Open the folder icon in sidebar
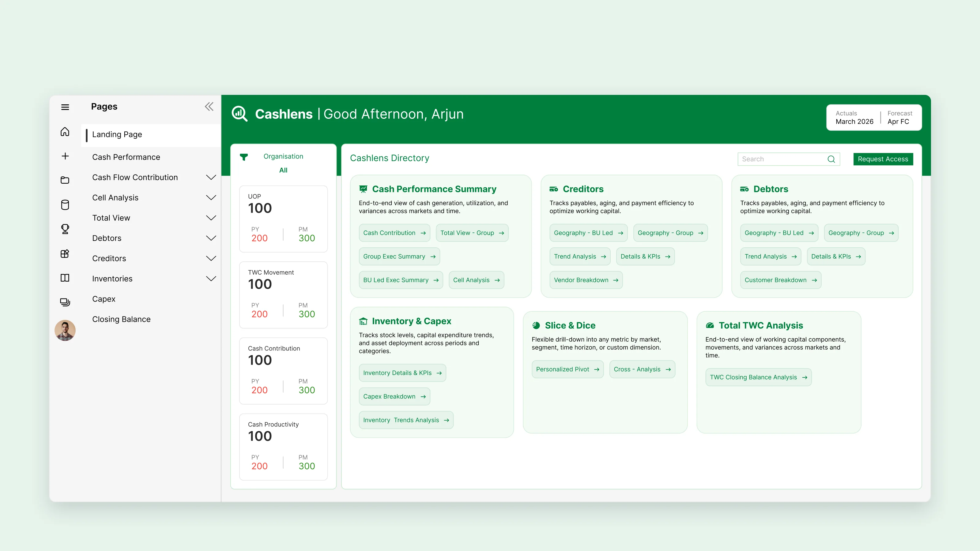 (65, 180)
